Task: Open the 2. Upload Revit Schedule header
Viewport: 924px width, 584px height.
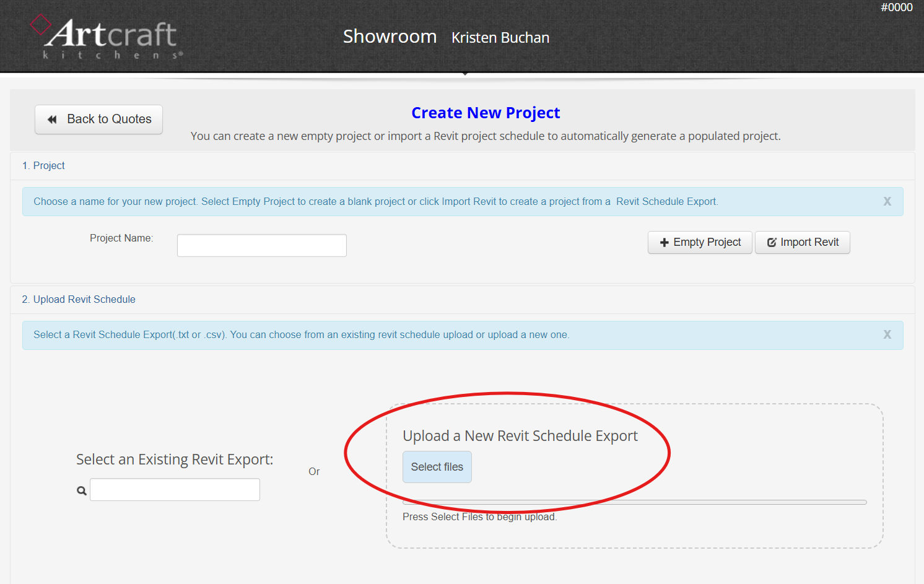Action: tap(79, 299)
